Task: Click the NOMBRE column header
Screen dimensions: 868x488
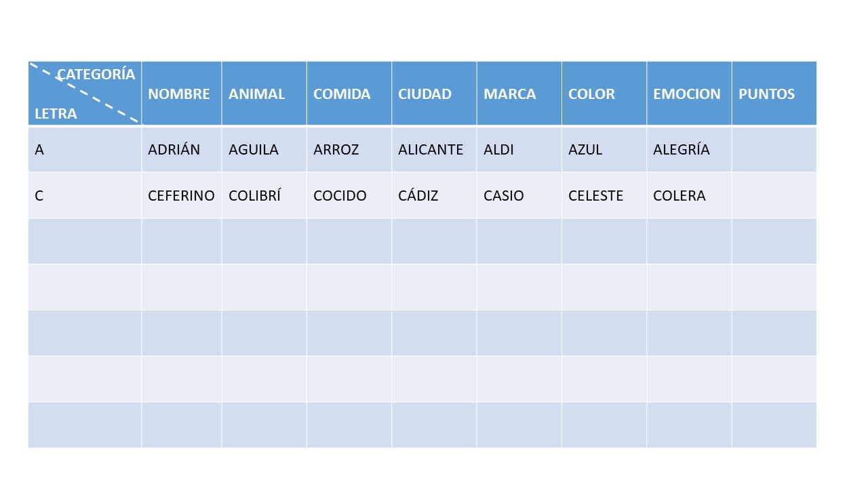Action: [x=182, y=94]
